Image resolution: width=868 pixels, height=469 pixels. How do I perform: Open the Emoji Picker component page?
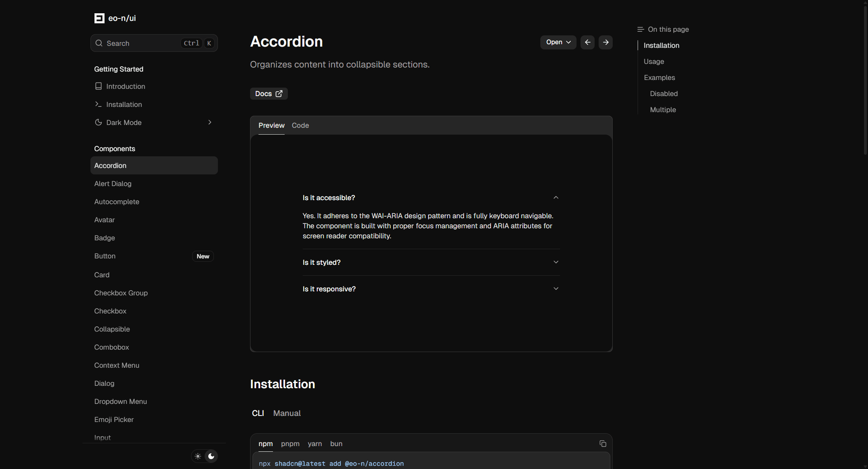coord(154,420)
